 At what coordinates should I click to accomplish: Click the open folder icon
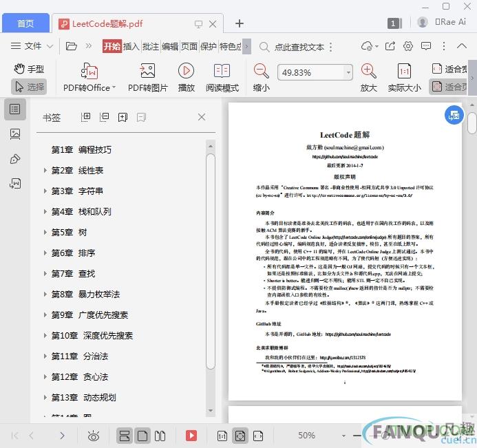click(71, 46)
